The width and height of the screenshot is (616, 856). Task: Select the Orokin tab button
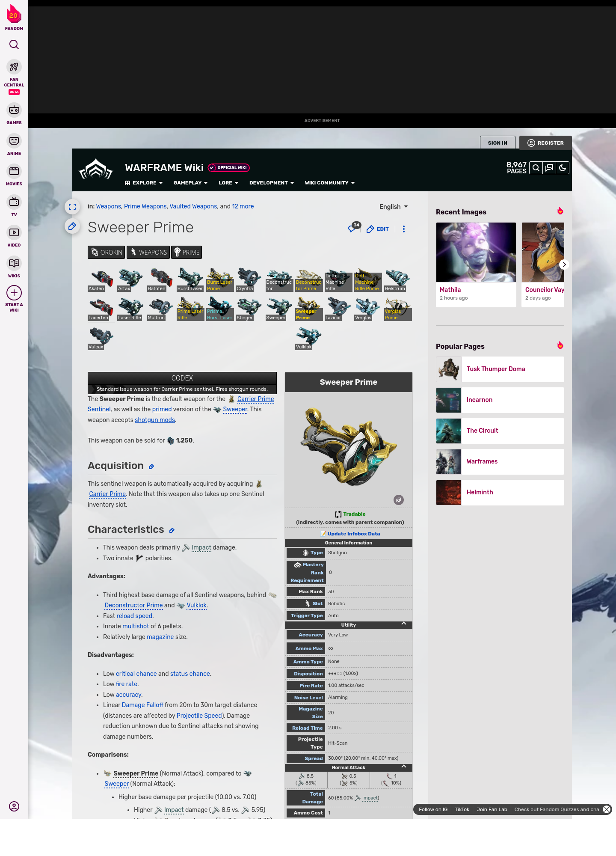click(107, 253)
